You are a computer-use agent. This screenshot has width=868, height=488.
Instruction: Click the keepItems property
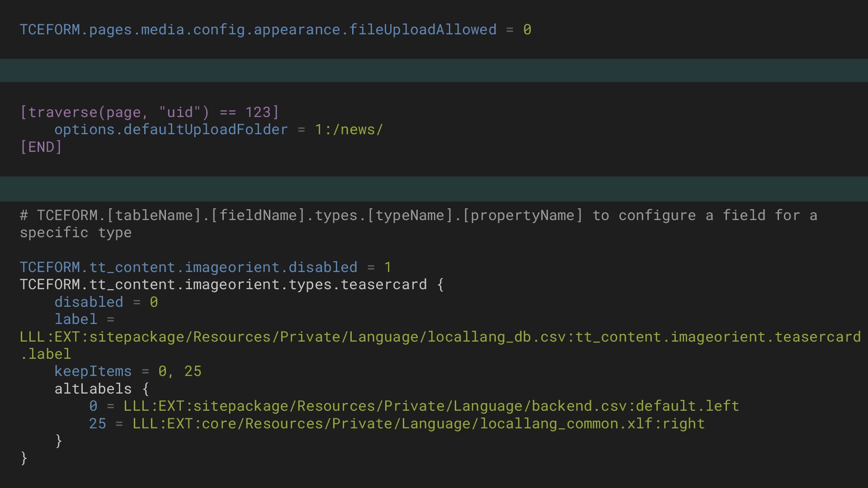[93, 371]
